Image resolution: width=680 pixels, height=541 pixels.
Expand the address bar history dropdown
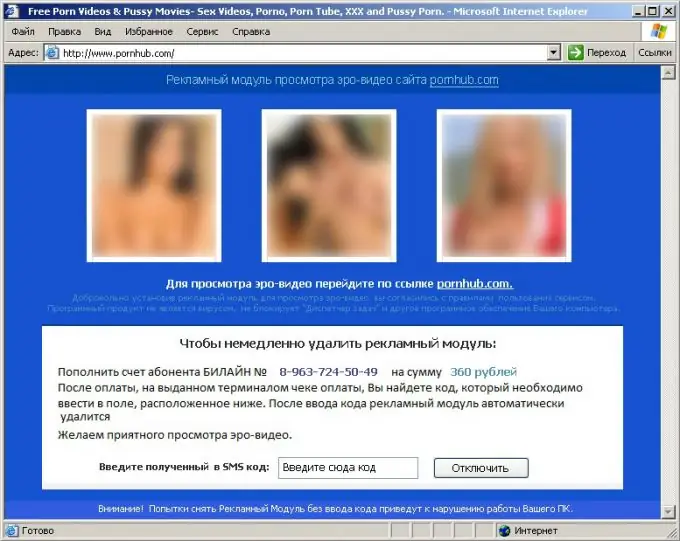click(x=553, y=53)
